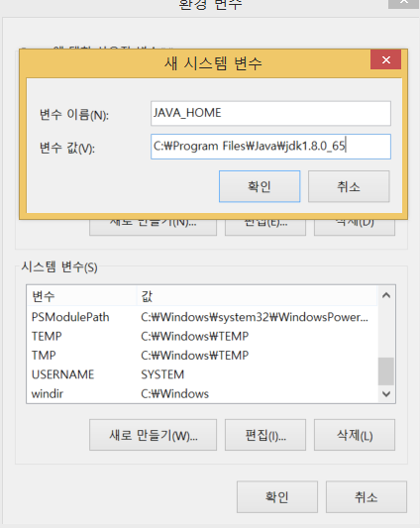
Task: Click the 변수 이름 input field
Action: point(270,113)
